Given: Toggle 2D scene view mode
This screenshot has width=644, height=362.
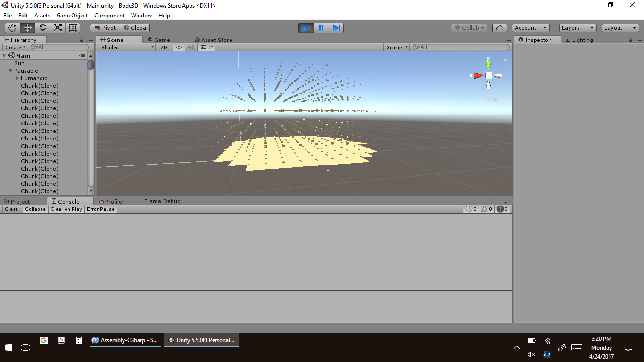Looking at the screenshot, I should coord(164,47).
